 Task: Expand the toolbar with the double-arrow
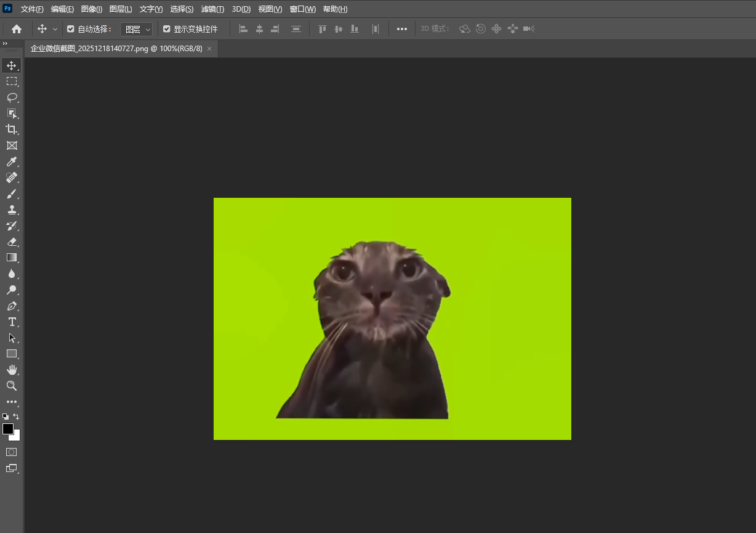click(x=5, y=43)
